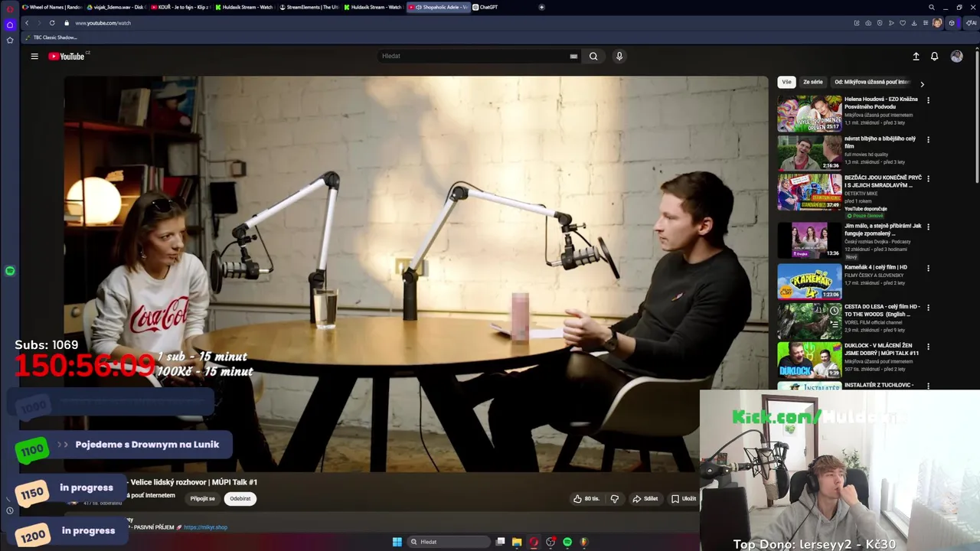Open the Opera tab search magnifier

[x=931, y=7]
